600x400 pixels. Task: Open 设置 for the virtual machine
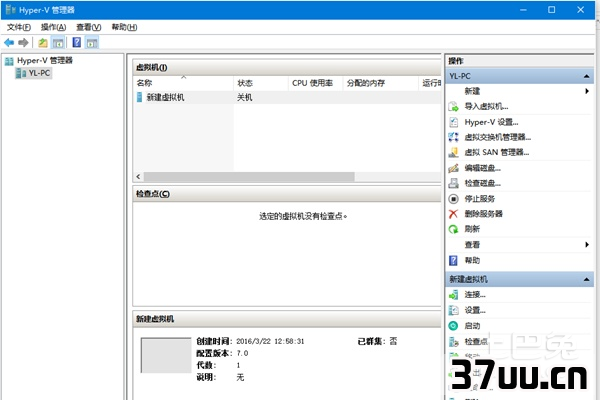pos(475,310)
